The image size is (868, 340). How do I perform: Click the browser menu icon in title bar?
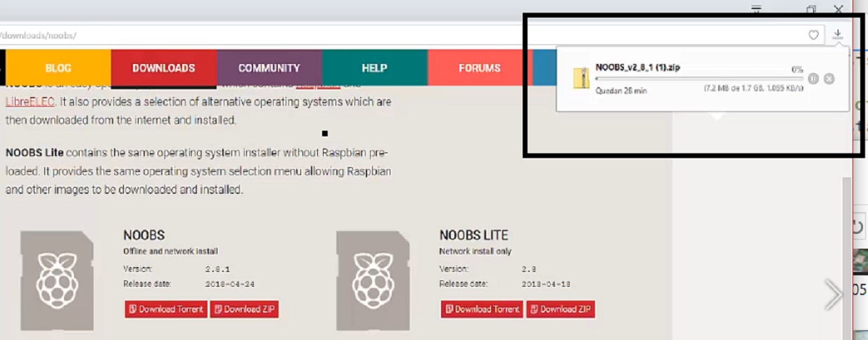[x=756, y=9]
